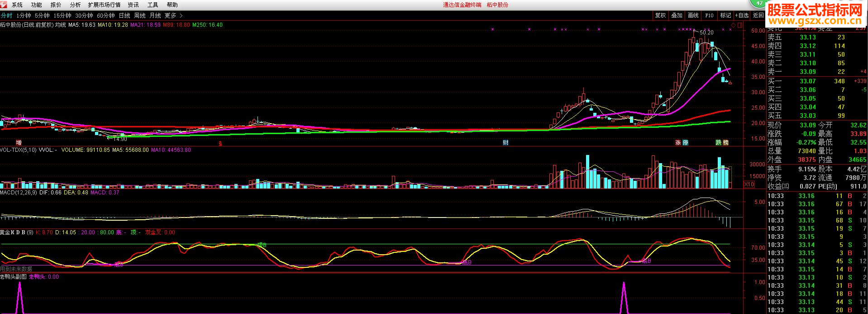Select the 买五 33.03 bid row
The height and width of the screenshot is (314, 868).
(816, 116)
